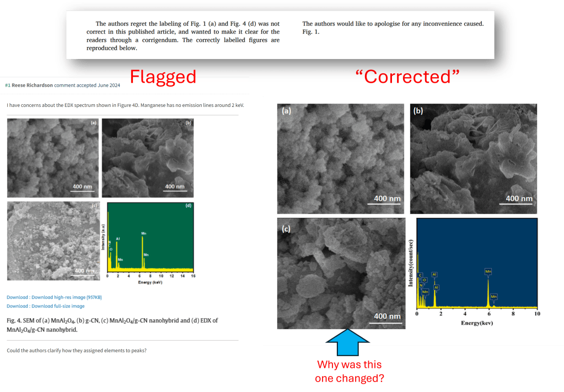This screenshot has height=392, width=564.
Task: Open the Download high-res image (957KB) link
Action: [54, 297]
